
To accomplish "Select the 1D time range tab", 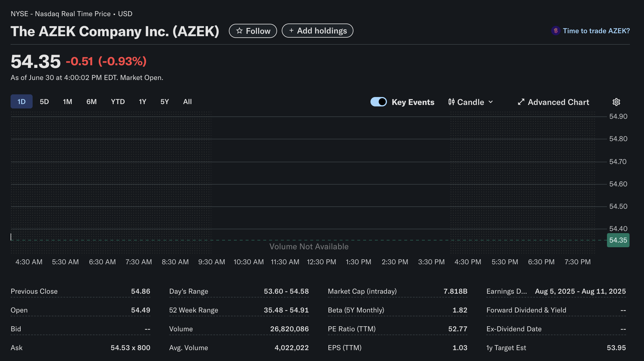I will pos(21,102).
